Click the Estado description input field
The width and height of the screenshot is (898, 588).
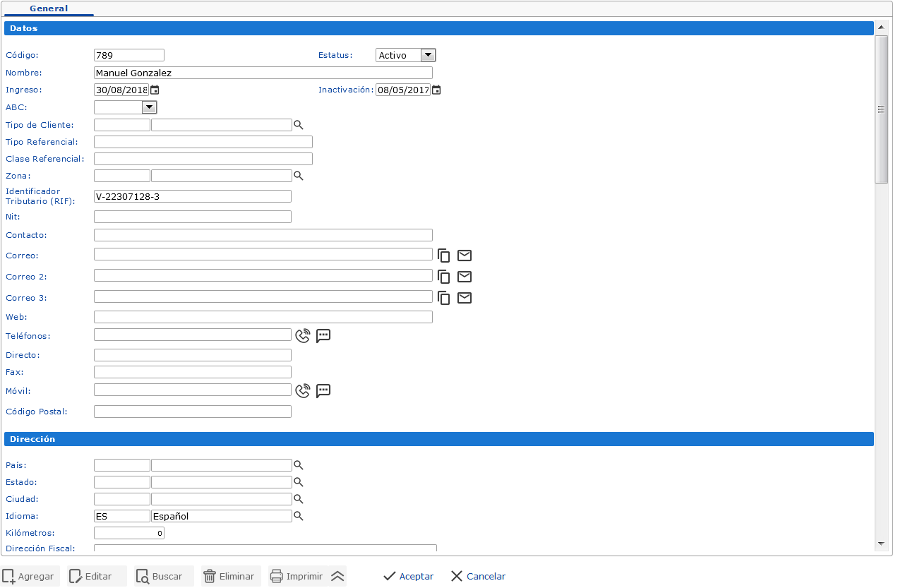(222, 482)
